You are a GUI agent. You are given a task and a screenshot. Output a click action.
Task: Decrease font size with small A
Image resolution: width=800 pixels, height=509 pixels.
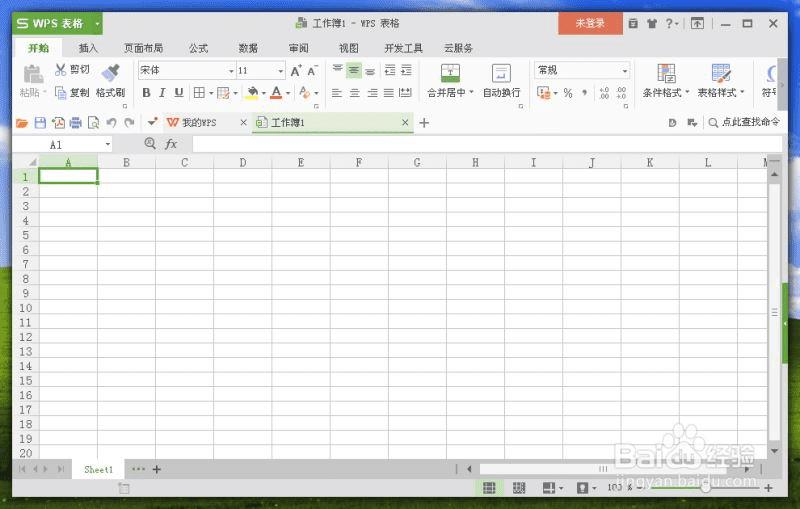click(x=312, y=70)
